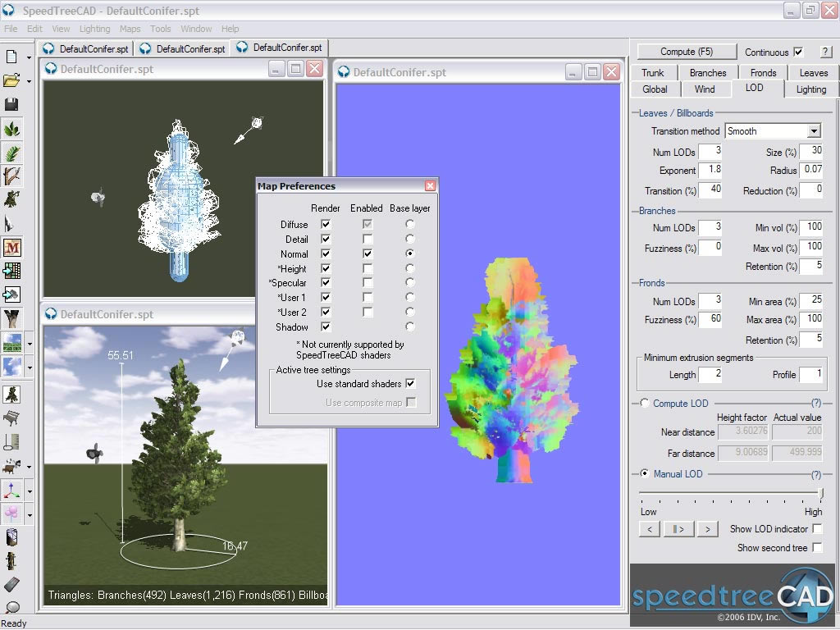The width and height of the screenshot is (840, 630).
Task: Set Diffuse as the base layer
Action: pos(410,224)
